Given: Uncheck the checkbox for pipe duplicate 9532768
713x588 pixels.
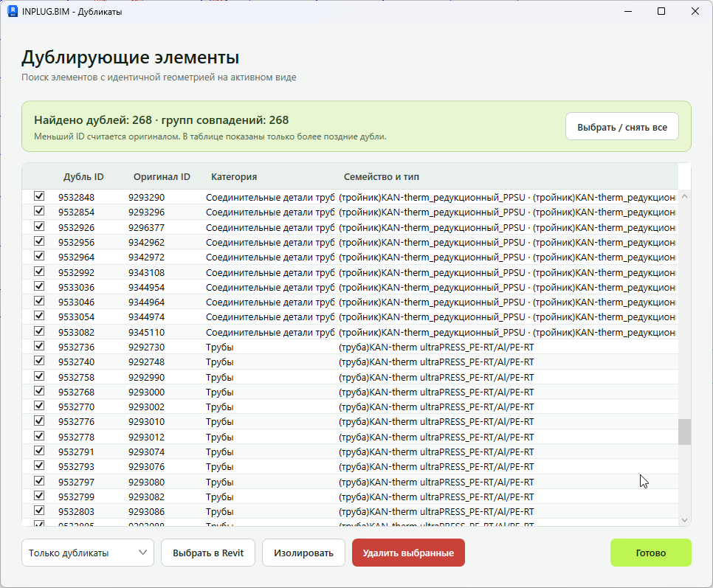Looking at the screenshot, I should [x=39, y=390].
